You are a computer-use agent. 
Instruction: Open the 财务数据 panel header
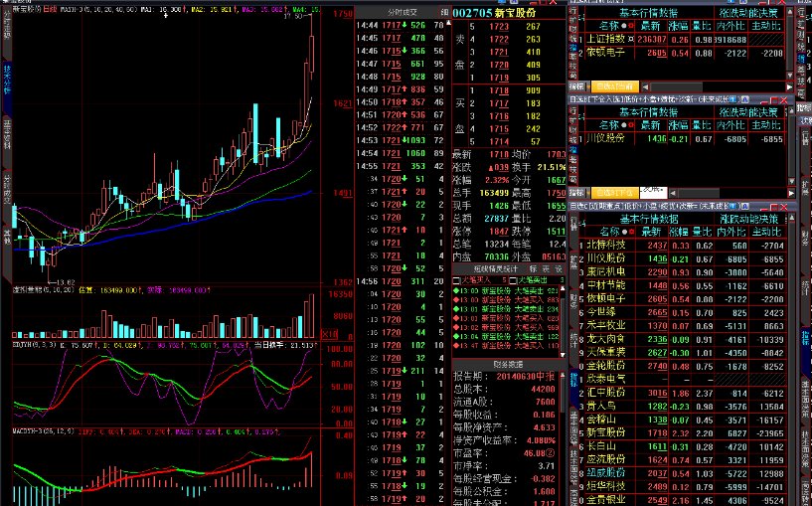(x=508, y=364)
